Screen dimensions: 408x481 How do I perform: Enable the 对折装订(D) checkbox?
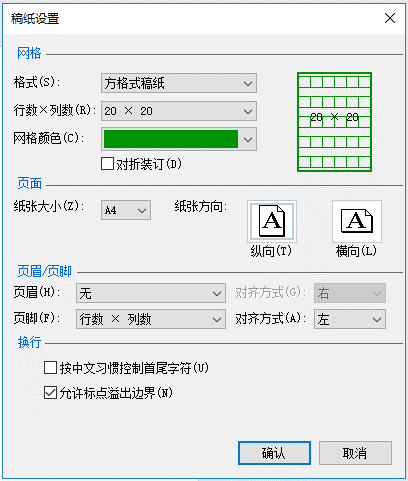point(107,164)
